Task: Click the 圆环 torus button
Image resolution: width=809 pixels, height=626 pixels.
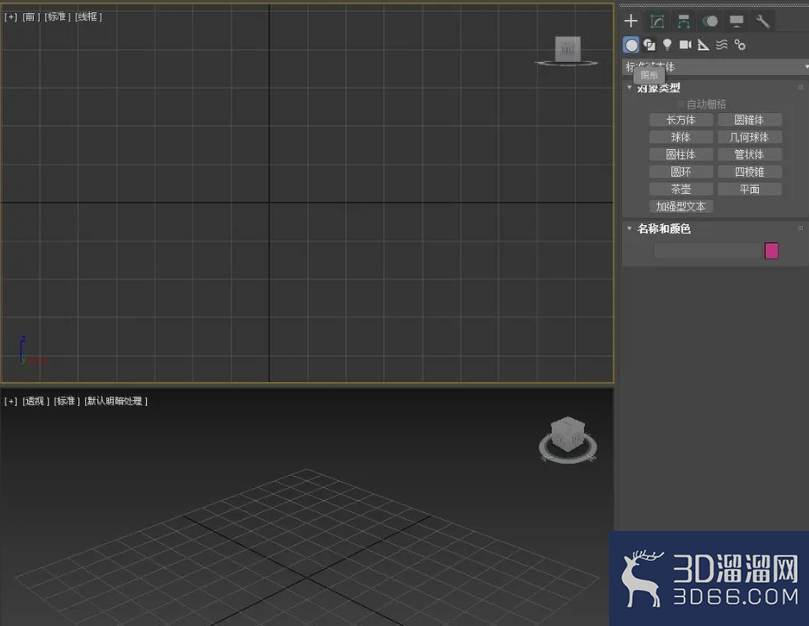Action: click(681, 172)
